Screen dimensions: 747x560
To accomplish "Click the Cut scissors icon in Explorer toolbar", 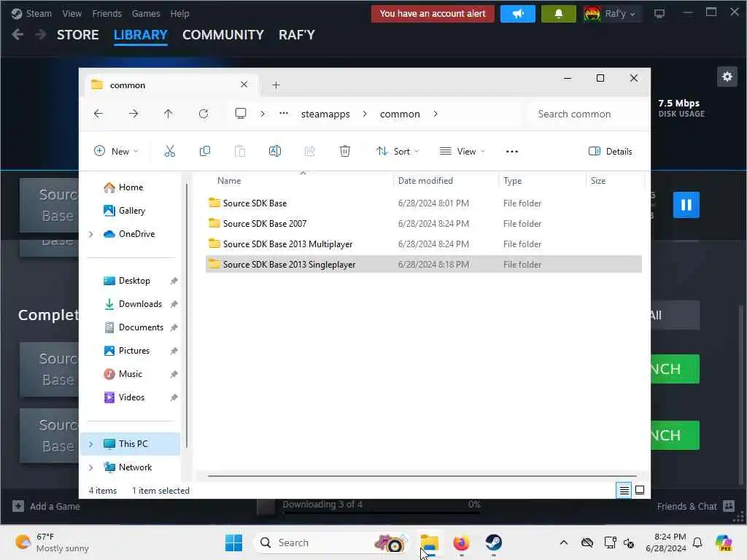I will [169, 152].
